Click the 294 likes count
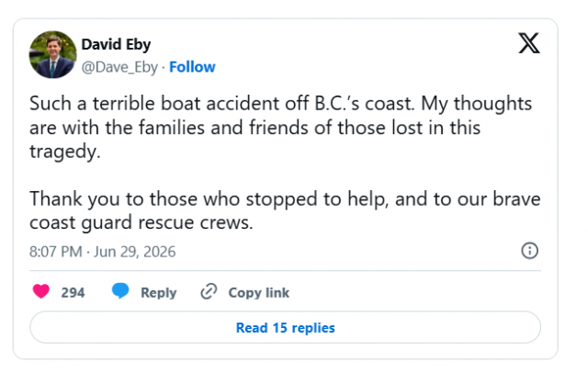 pyautogui.click(x=73, y=292)
